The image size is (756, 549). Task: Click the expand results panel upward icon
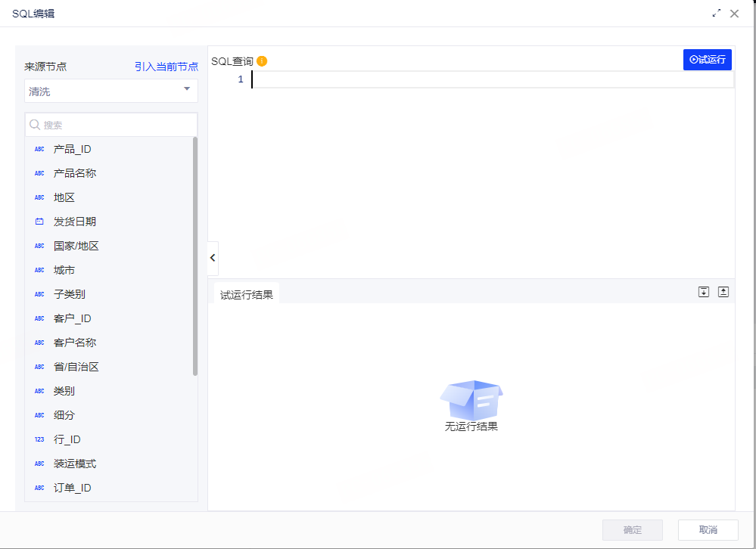[723, 292]
